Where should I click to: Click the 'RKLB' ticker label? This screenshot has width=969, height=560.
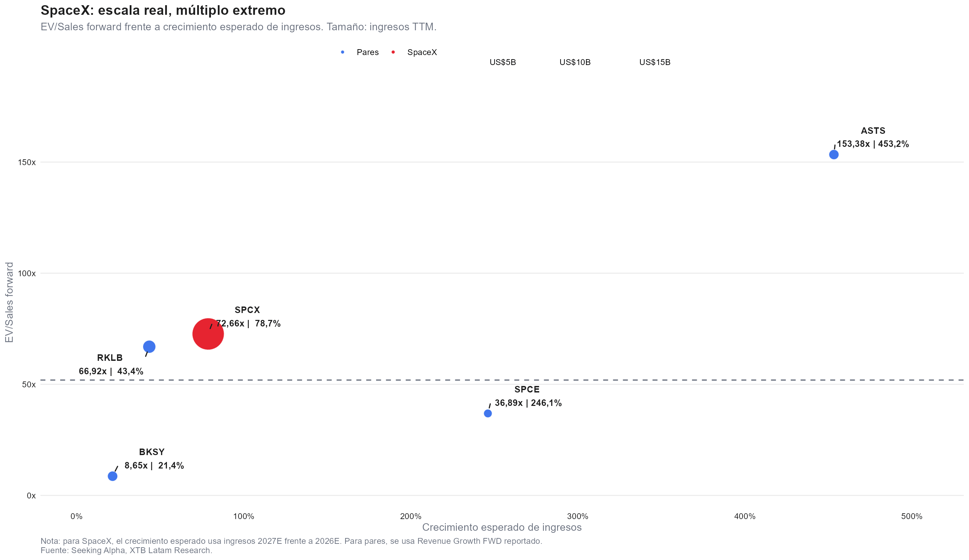pyautogui.click(x=110, y=358)
